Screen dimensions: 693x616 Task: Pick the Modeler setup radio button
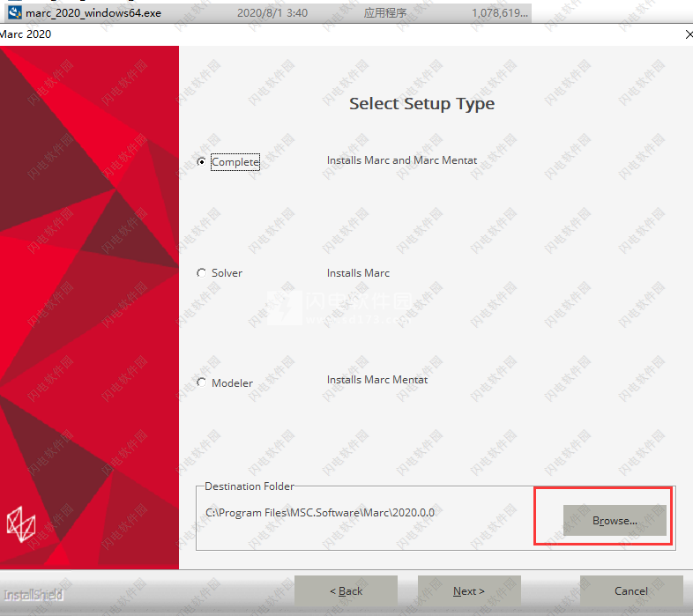pyautogui.click(x=202, y=382)
